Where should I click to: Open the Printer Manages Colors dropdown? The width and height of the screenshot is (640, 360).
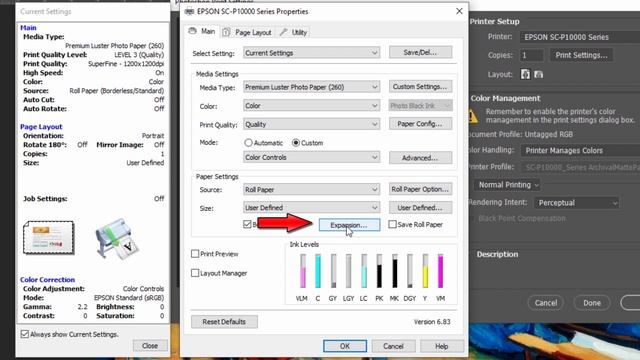pyautogui.click(x=580, y=151)
